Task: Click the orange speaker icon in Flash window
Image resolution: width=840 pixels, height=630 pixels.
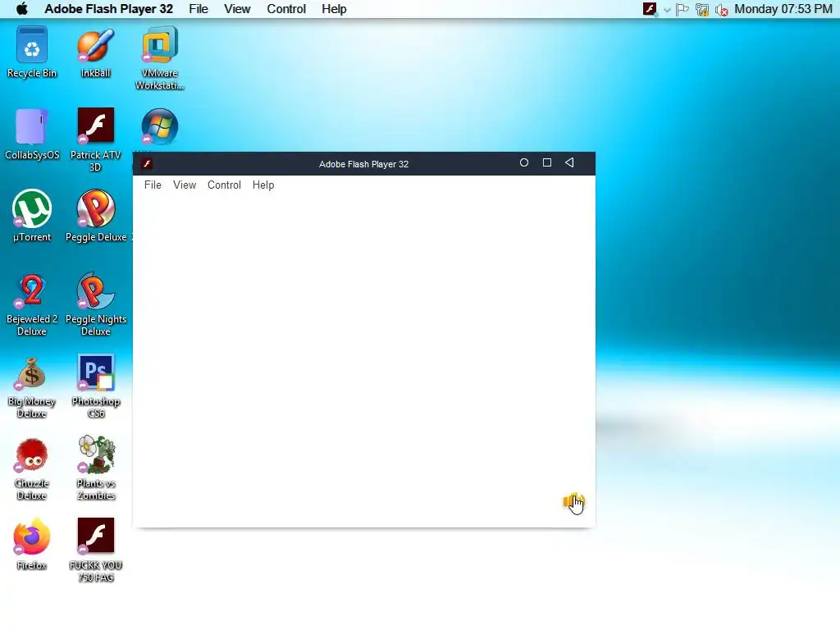Action: (573, 502)
